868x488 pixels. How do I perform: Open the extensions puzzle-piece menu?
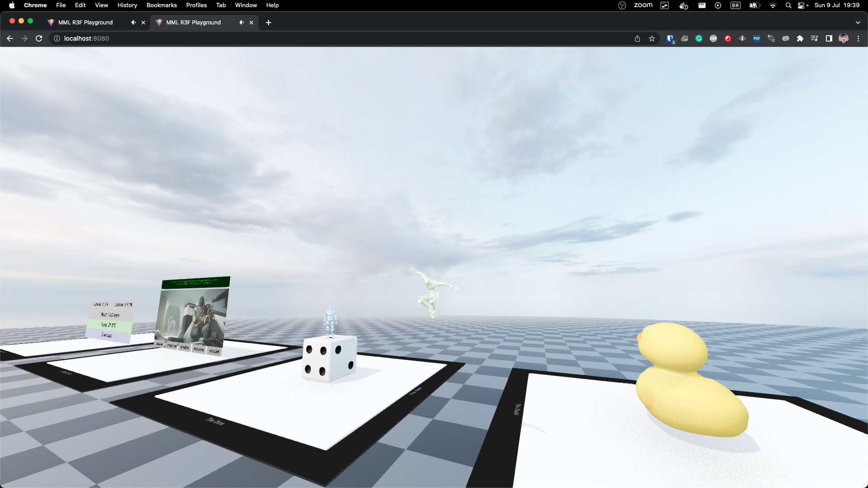800,38
